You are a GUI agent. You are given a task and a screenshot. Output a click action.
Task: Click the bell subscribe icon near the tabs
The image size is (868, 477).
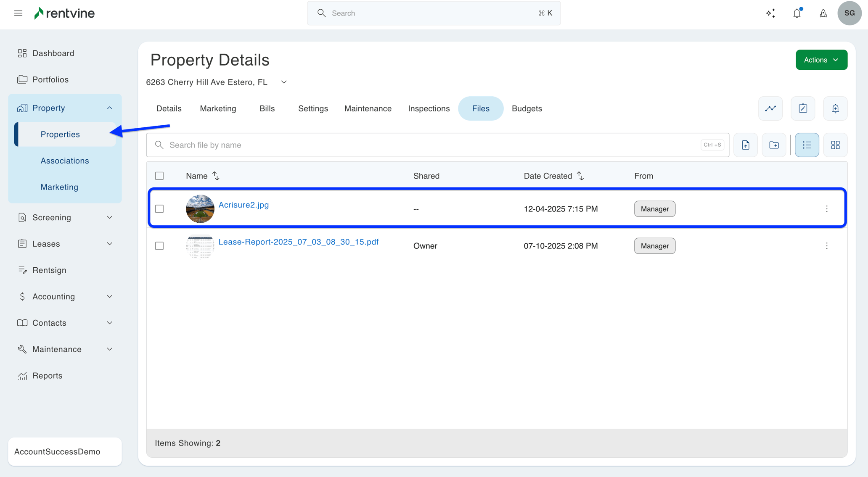(835, 108)
